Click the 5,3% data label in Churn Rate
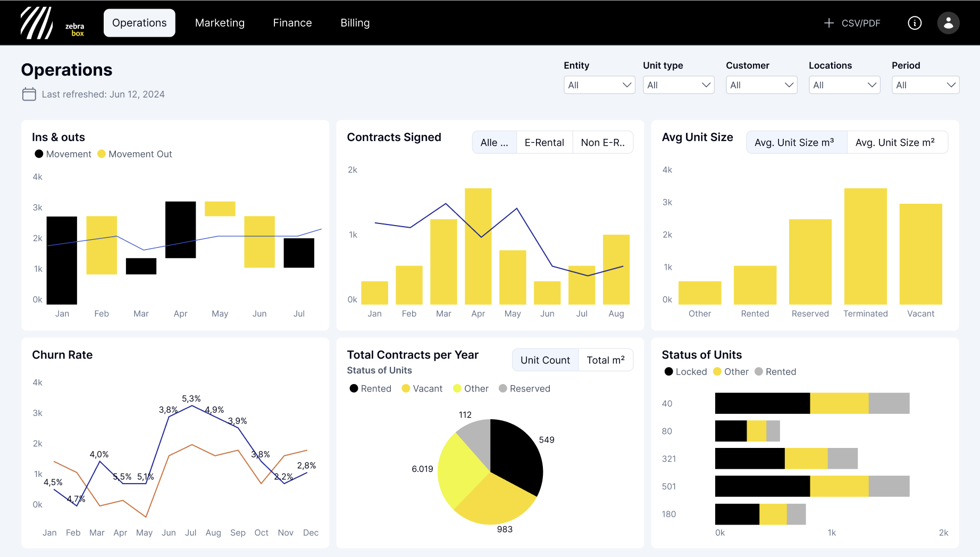Image resolution: width=980 pixels, height=557 pixels. [x=191, y=398]
